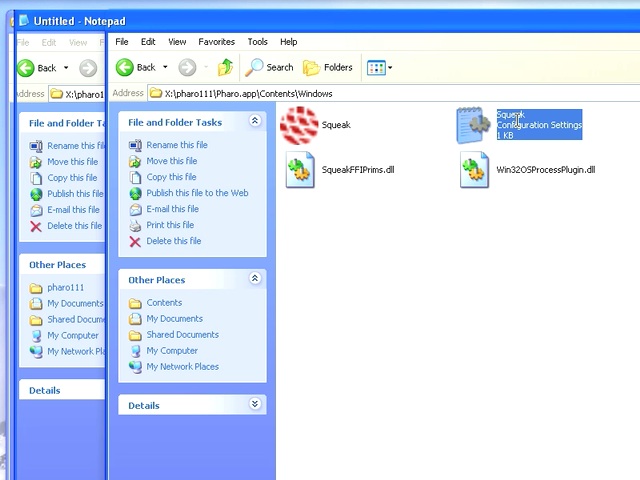The height and width of the screenshot is (480, 640).
Task: Click E-mail this file link
Action: click(173, 209)
